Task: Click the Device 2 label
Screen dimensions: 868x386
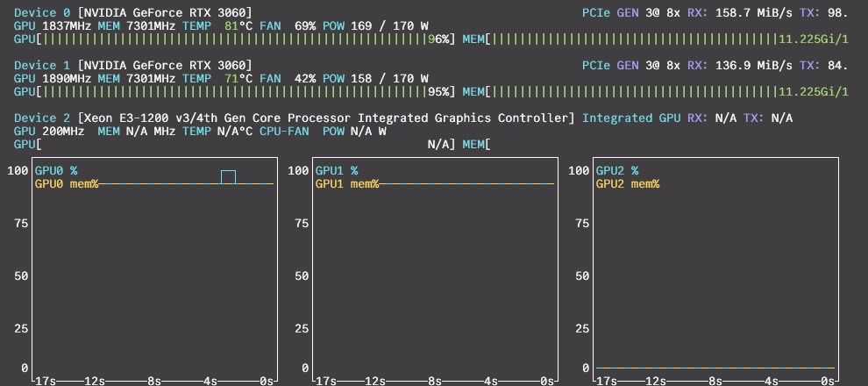Action: tap(42, 118)
